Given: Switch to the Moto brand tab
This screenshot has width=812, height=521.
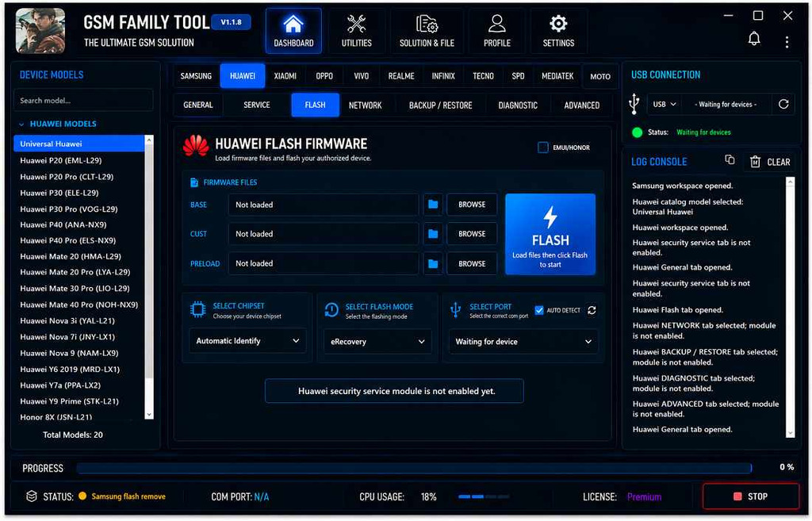Looking at the screenshot, I should point(600,76).
